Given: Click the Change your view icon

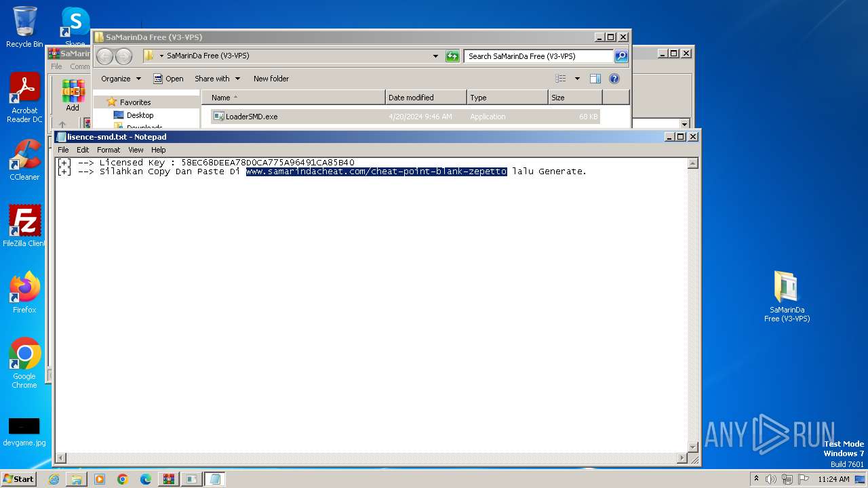Looking at the screenshot, I should (561, 79).
